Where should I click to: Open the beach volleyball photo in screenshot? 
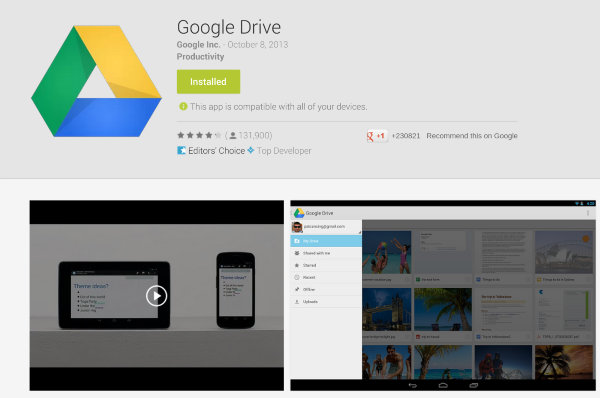(x=387, y=252)
